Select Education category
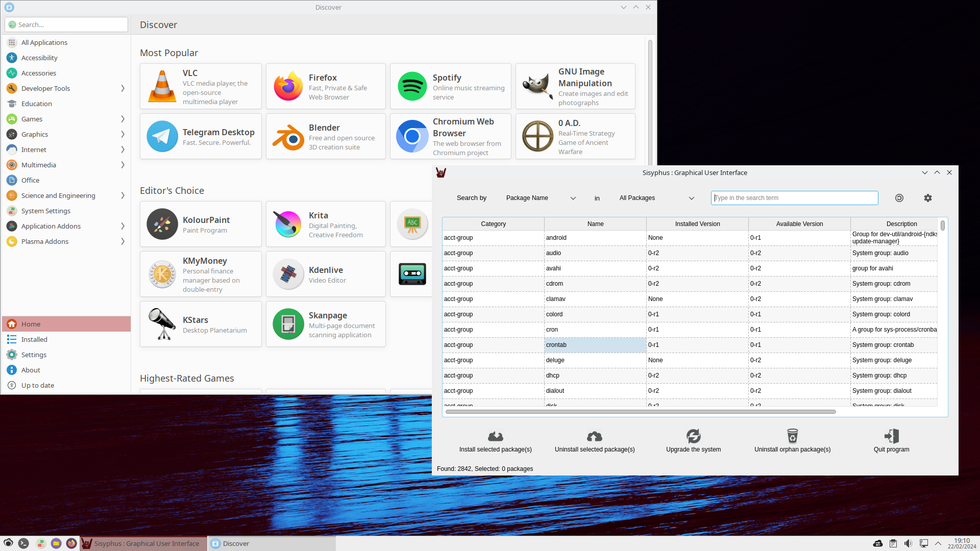The width and height of the screenshot is (980, 551). click(66, 104)
